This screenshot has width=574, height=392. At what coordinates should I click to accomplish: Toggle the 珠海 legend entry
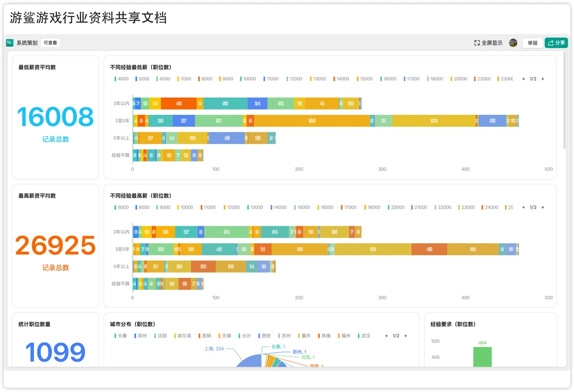coord(324,336)
